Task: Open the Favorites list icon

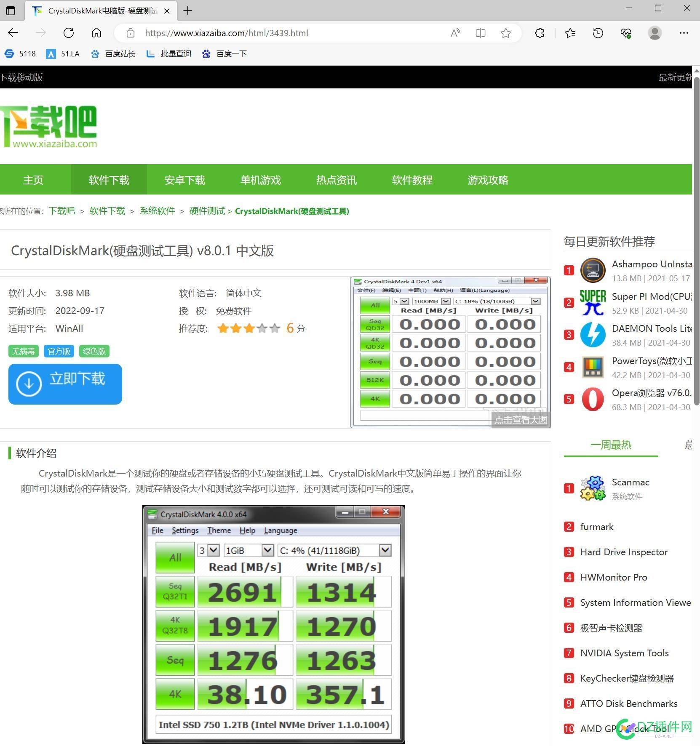Action: click(x=570, y=33)
